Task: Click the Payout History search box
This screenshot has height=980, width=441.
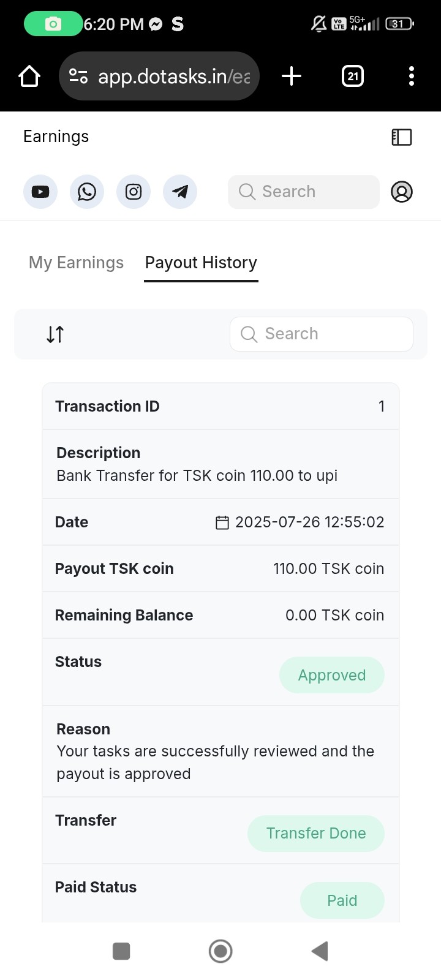Action: click(322, 334)
